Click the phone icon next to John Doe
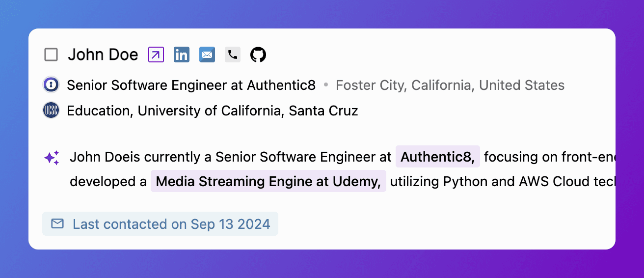Image resolution: width=644 pixels, height=278 pixels. point(233,55)
